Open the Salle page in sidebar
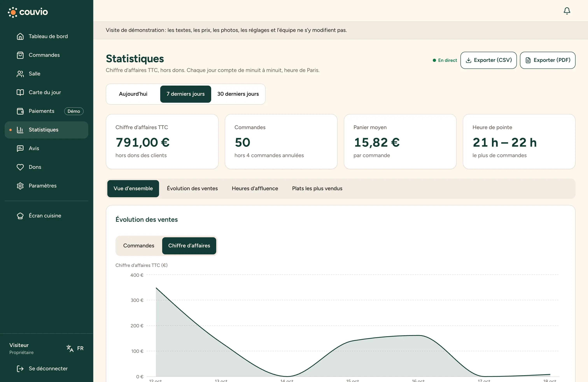Image resolution: width=588 pixels, height=382 pixels. (46, 74)
